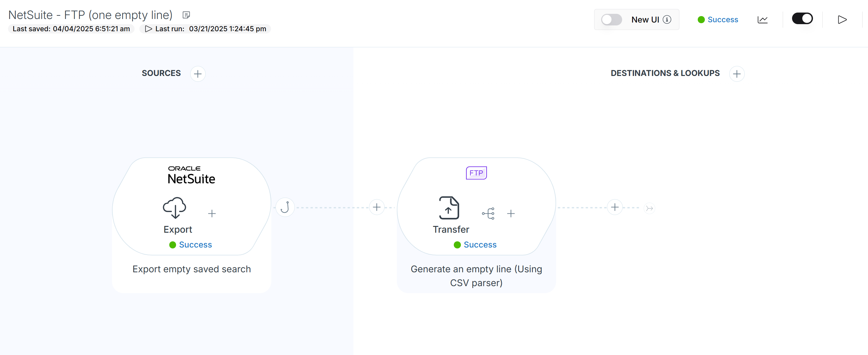Toggle the New UI switch
This screenshot has width=868, height=355.
pyautogui.click(x=611, y=20)
